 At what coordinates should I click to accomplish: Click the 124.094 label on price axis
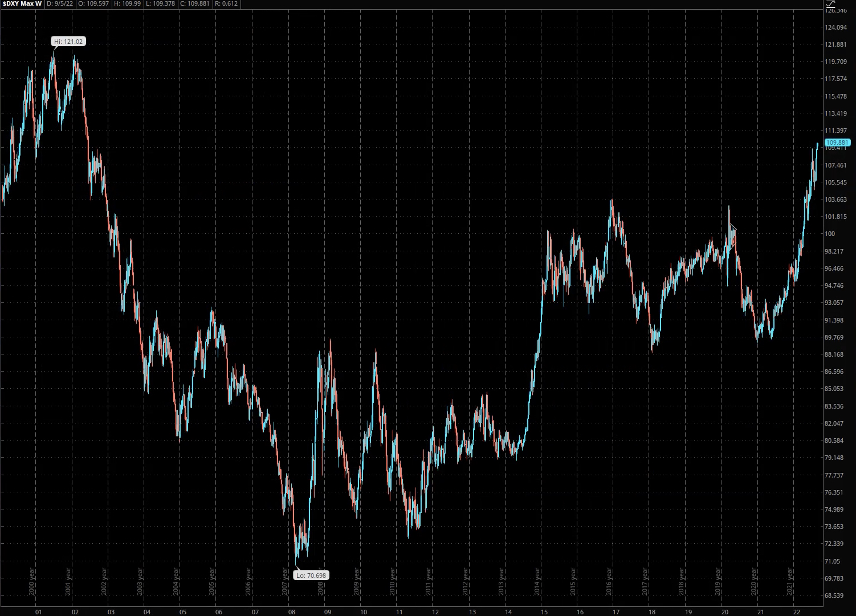(x=835, y=27)
